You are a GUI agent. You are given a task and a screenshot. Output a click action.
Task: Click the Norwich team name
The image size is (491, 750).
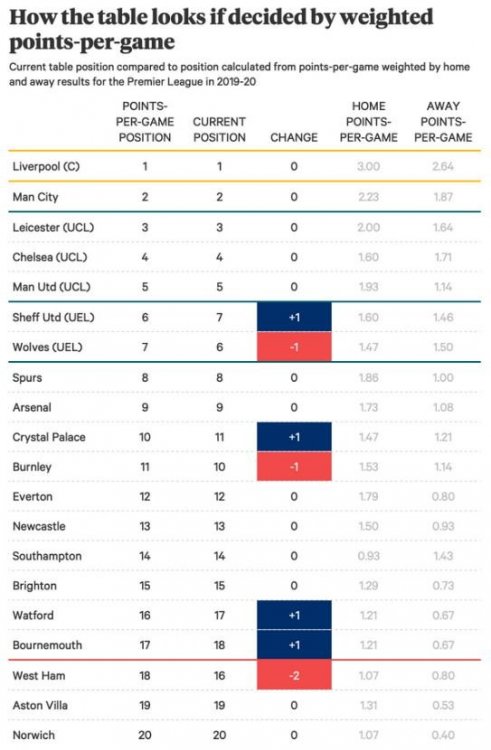(33, 735)
